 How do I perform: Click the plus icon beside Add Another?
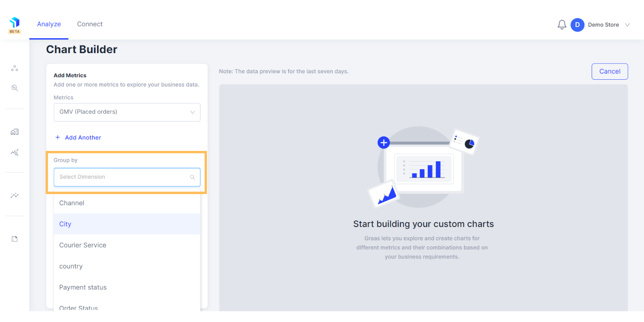(x=58, y=137)
